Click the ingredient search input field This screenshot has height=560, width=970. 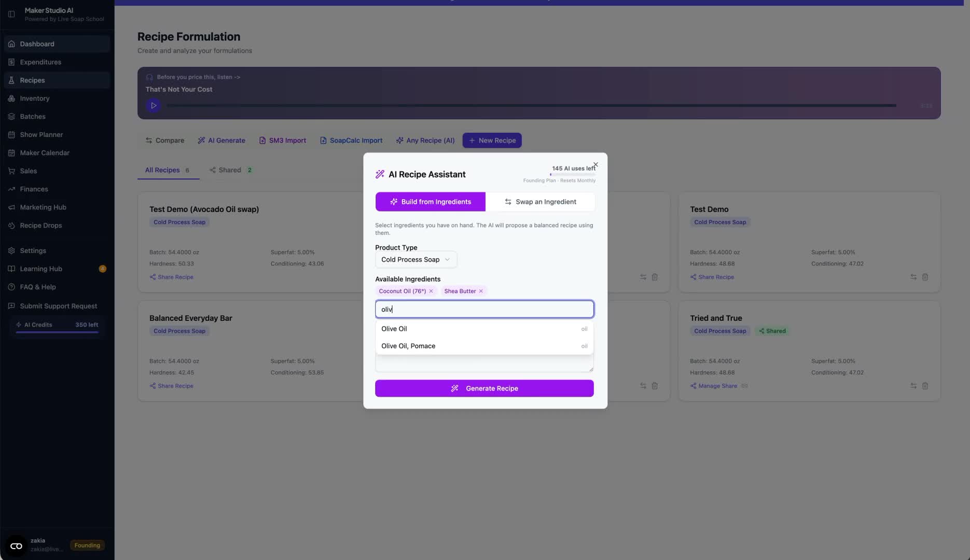click(484, 310)
